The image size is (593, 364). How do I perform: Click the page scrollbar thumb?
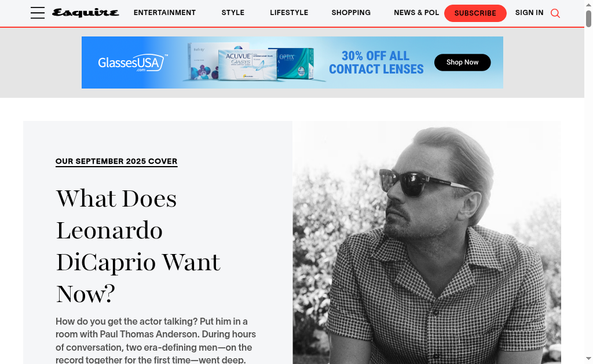pyautogui.click(x=588, y=19)
